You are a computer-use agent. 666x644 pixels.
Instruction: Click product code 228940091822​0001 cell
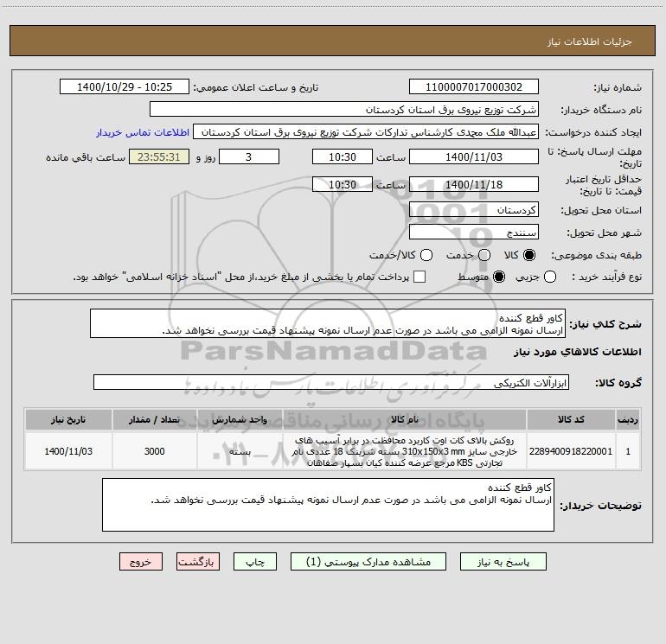coord(571,451)
